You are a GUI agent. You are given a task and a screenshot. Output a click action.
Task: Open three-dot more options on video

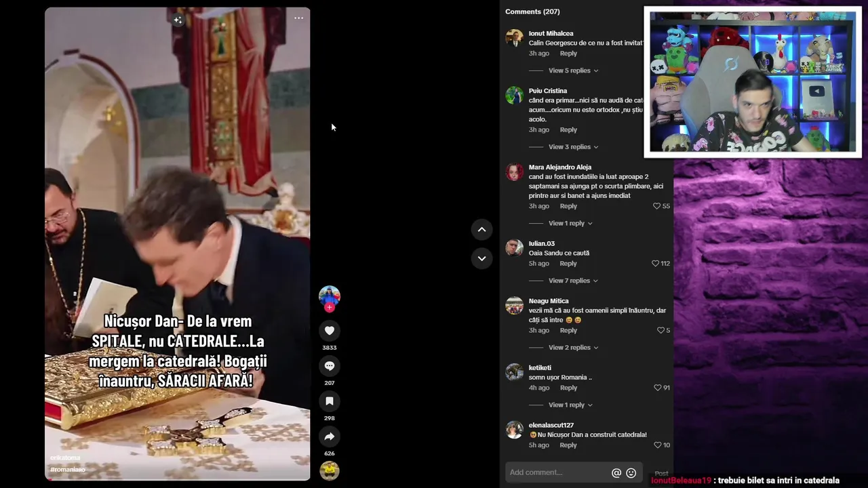point(298,18)
